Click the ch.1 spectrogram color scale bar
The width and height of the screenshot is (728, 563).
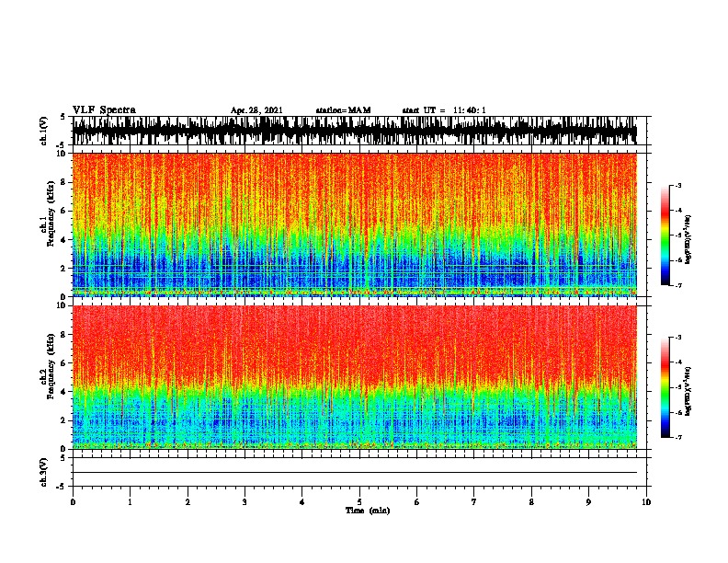click(665, 236)
